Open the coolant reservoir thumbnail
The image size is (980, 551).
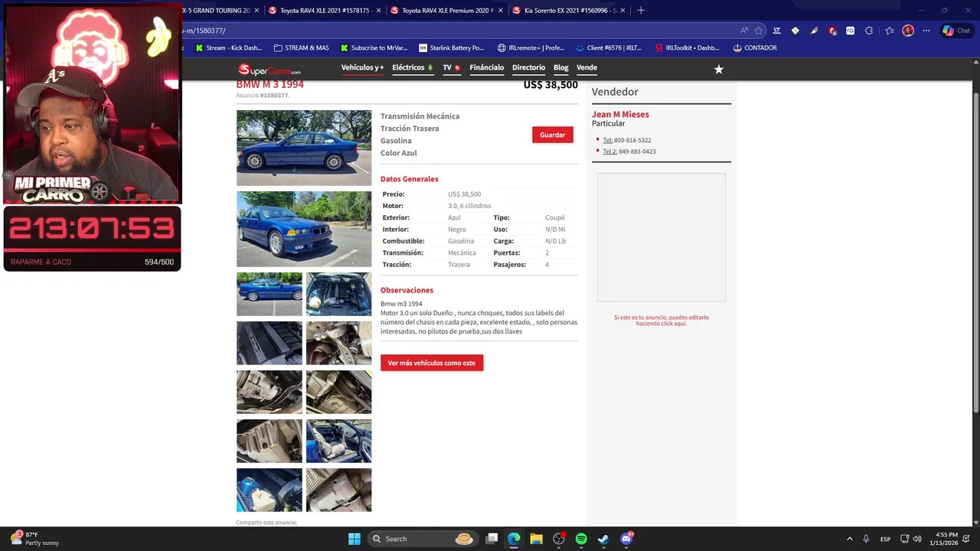[269, 490]
